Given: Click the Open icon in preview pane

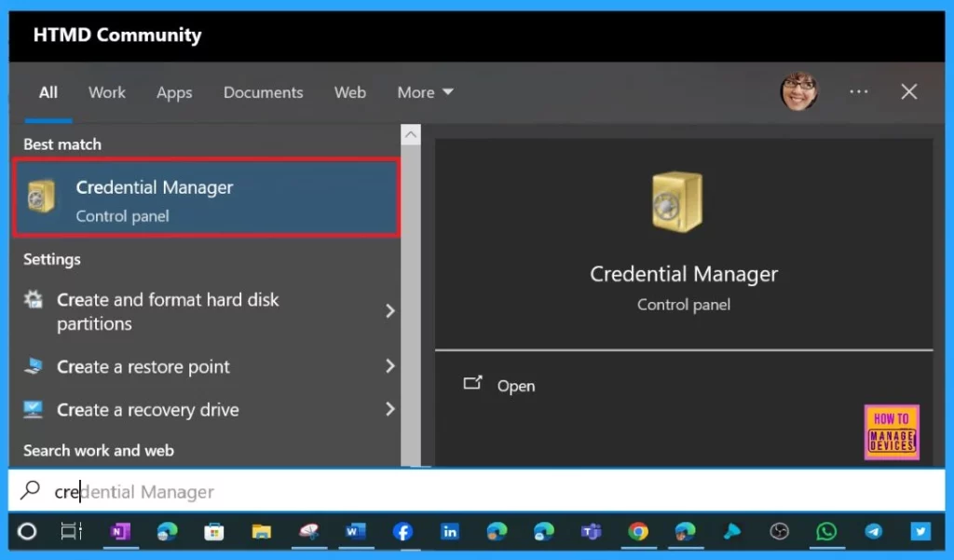Looking at the screenshot, I should 472,384.
